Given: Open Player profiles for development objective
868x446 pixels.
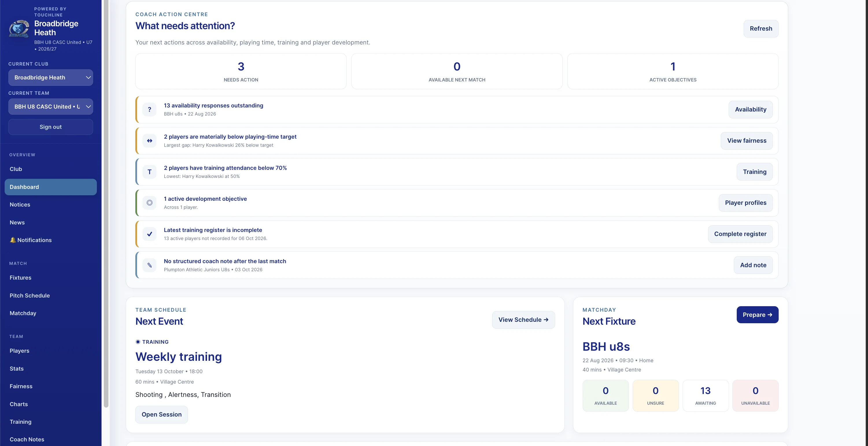Looking at the screenshot, I should pos(746,203).
